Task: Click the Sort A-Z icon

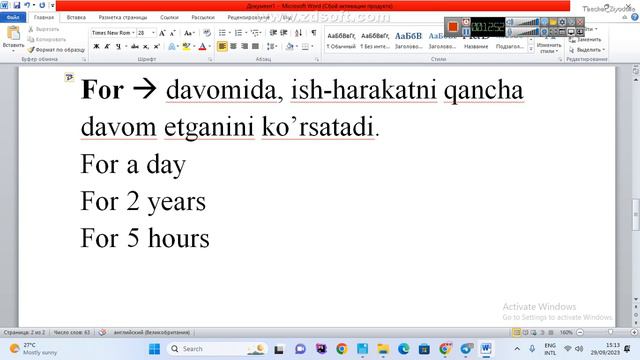Action: tap(298, 33)
